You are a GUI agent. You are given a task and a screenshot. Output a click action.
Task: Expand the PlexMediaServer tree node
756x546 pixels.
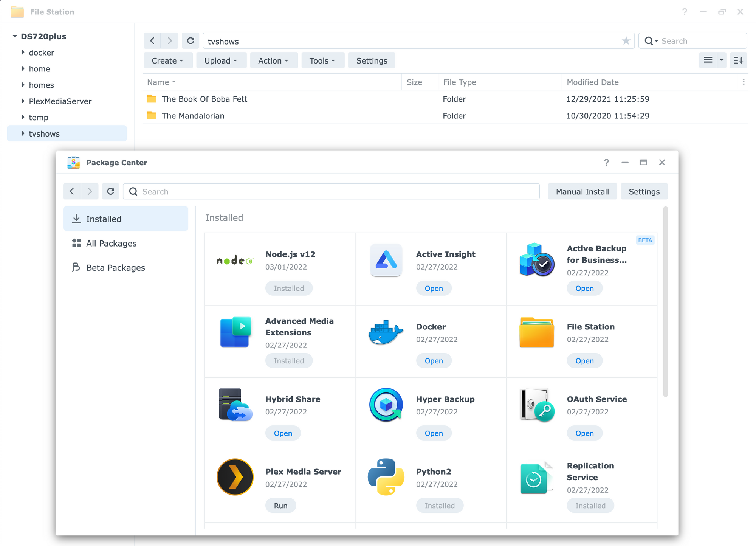coord(23,101)
